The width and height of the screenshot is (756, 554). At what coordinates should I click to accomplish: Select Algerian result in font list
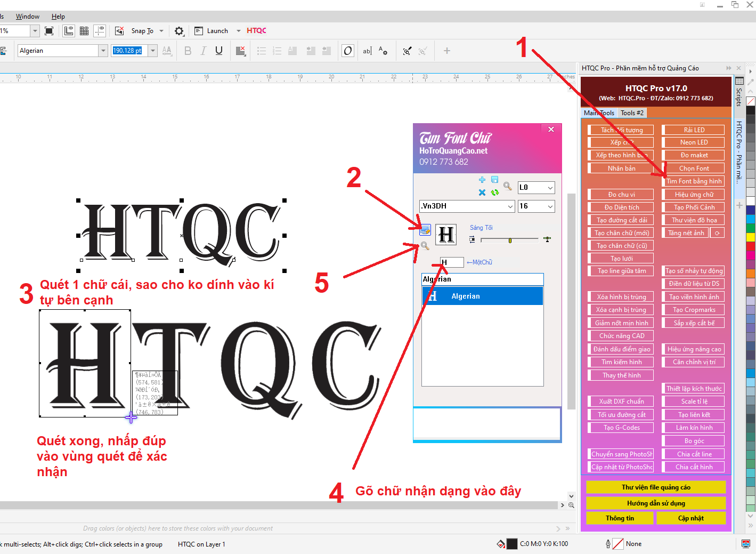point(483,296)
